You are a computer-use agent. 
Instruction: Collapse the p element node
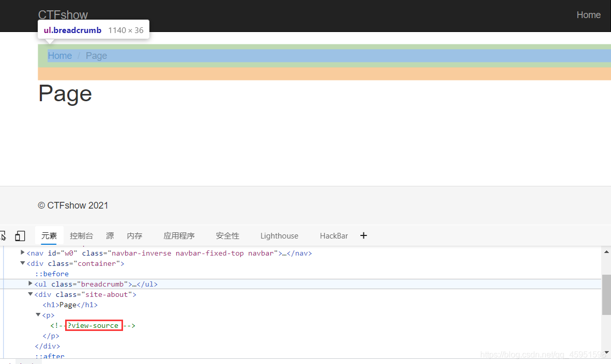pyautogui.click(x=38, y=314)
